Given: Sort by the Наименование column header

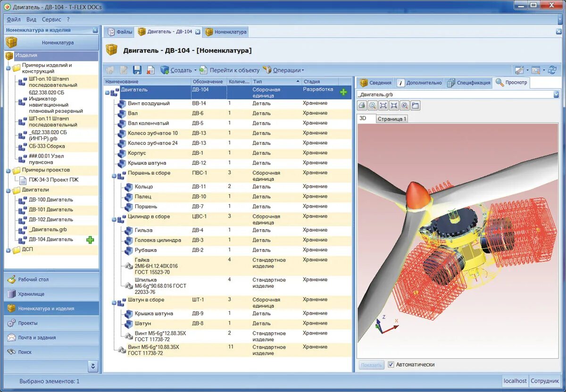Looking at the screenshot, I should pyautogui.click(x=147, y=82).
